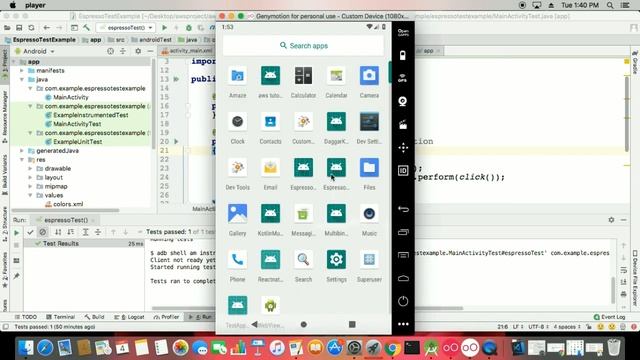Toggle show passed tests checkmark

[30, 232]
